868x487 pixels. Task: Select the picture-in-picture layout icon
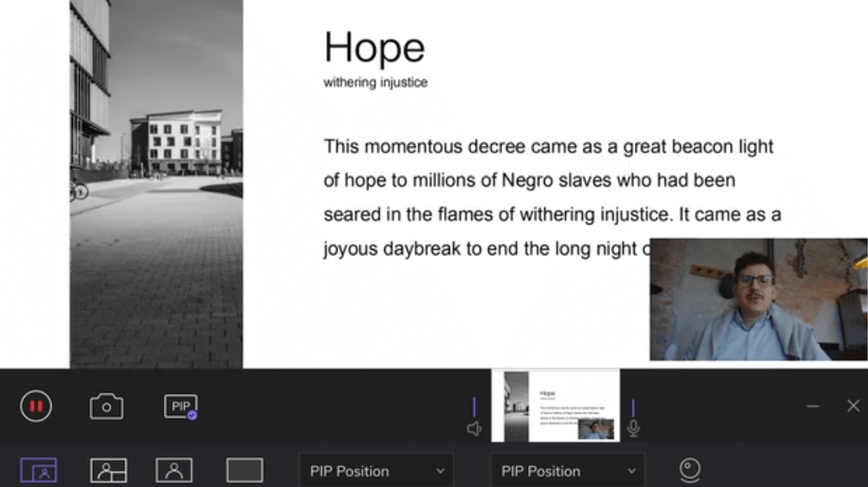tap(38, 470)
